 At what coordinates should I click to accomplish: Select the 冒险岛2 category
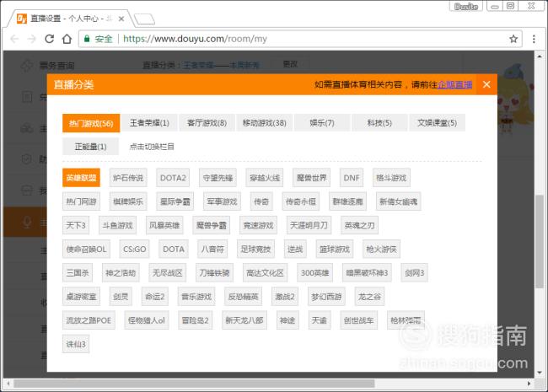point(195,320)
